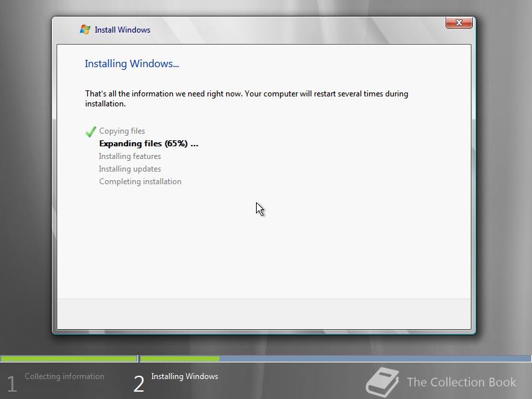532x399 pixels.
Task: Click the 'Copying files' step text
Action: pos(122,131)
